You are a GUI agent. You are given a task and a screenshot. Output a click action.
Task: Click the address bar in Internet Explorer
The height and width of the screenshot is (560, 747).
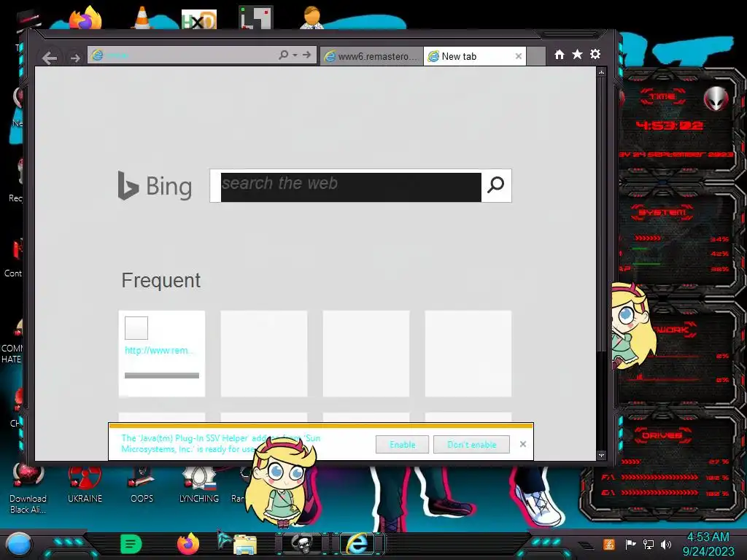click(183, 55)
